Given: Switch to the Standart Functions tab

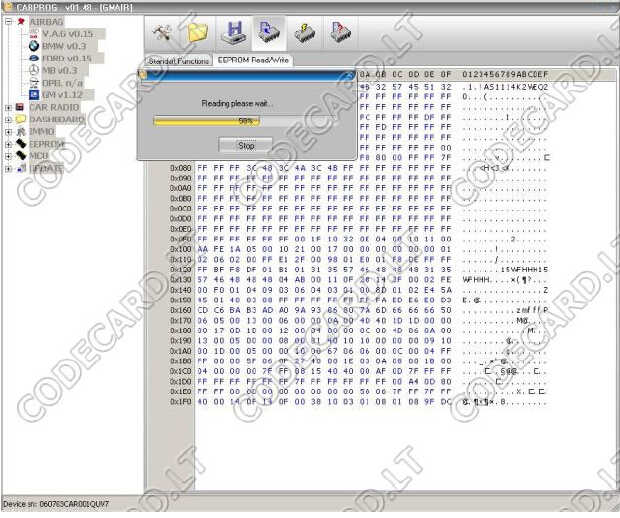Looking at the screenshot, I should [179, 61].
